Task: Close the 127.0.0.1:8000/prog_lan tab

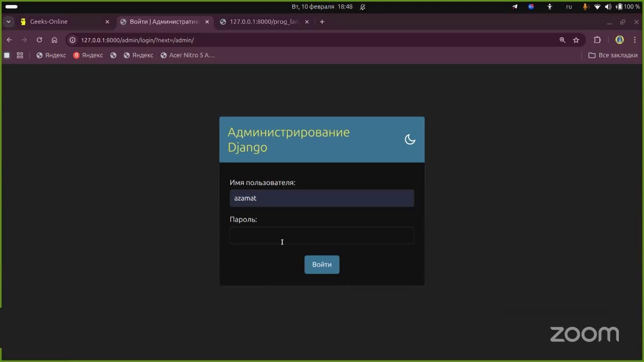Action: coord(307,22)
